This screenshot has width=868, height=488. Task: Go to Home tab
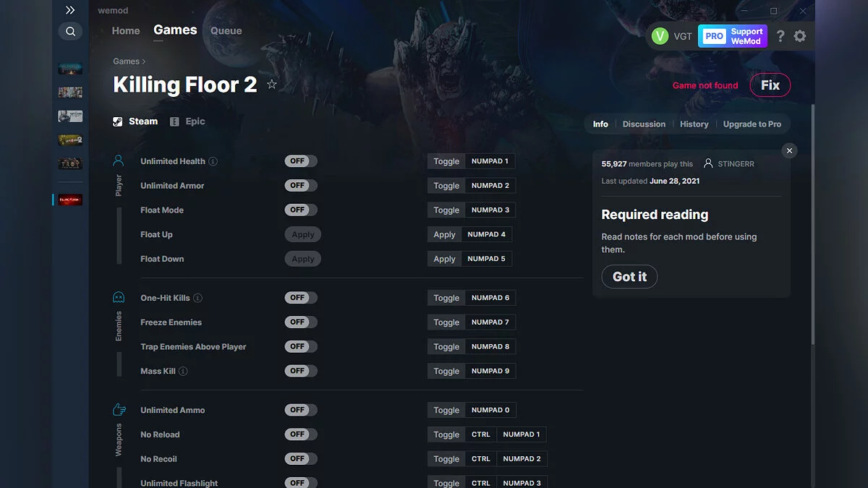coord(126,31)
